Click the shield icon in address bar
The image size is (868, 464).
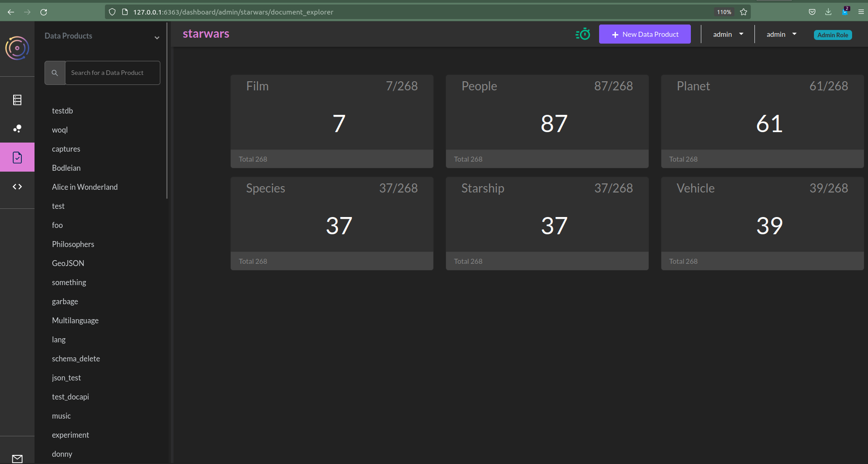(x=112, y=12)
